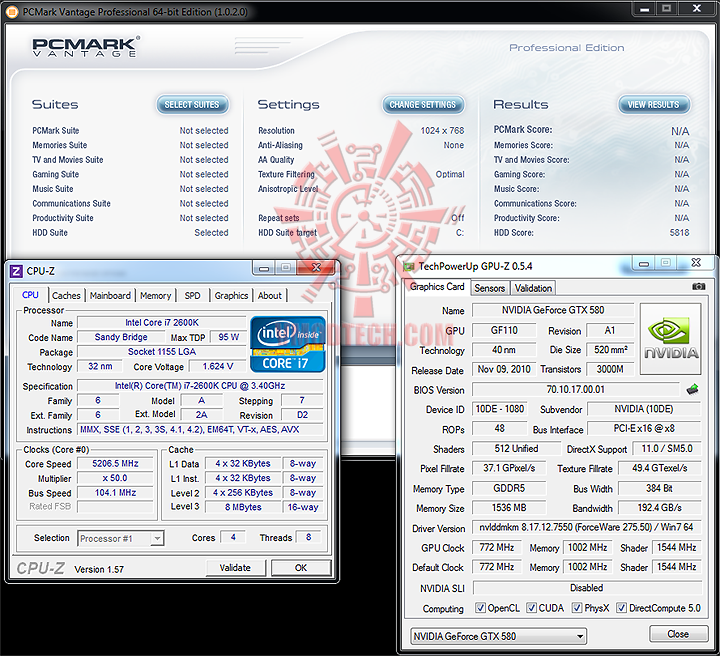The width and height of the screenshot is (720, 656).
Task: Click the HDD Score value 5818
Action: pos(679,233)
